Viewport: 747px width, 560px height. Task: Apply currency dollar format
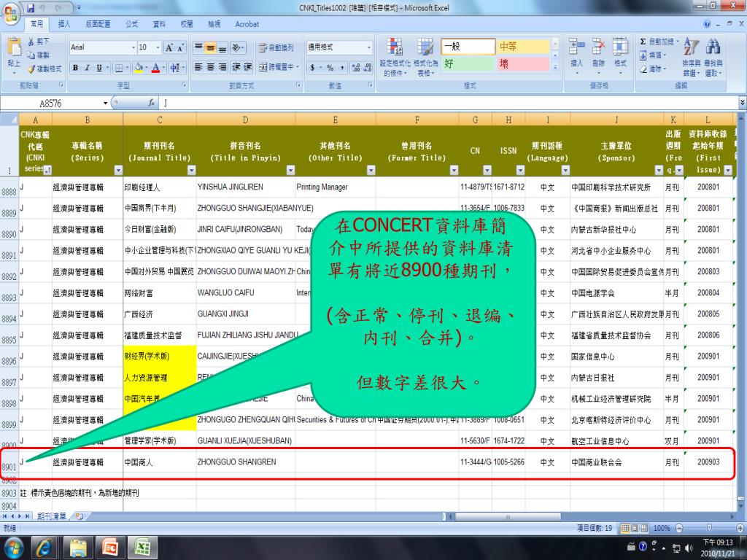pyautogui.click(x=311, y=68)
